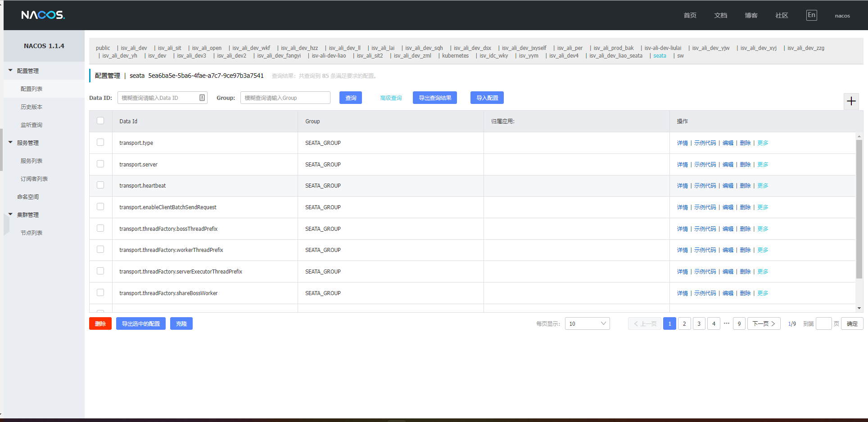This screenshot has width=868, height=422.
Task: Click 编辑 for transport.server
Action: click(728, 165)
